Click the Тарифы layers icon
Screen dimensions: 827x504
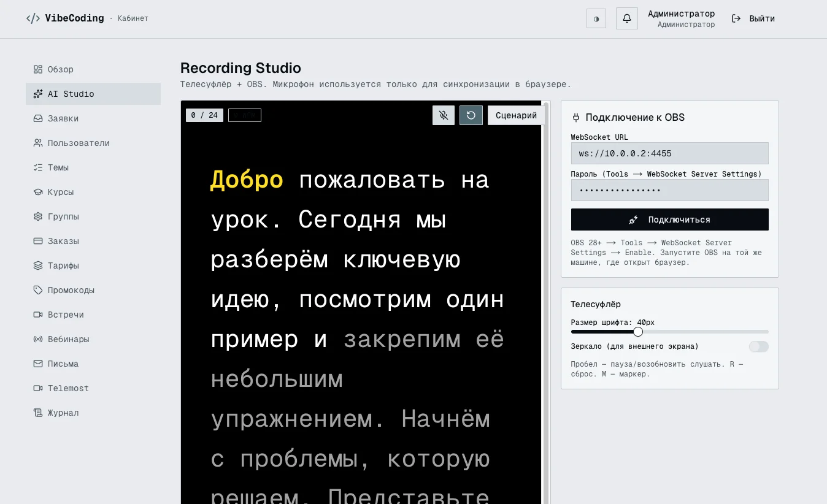coord(38,265)
